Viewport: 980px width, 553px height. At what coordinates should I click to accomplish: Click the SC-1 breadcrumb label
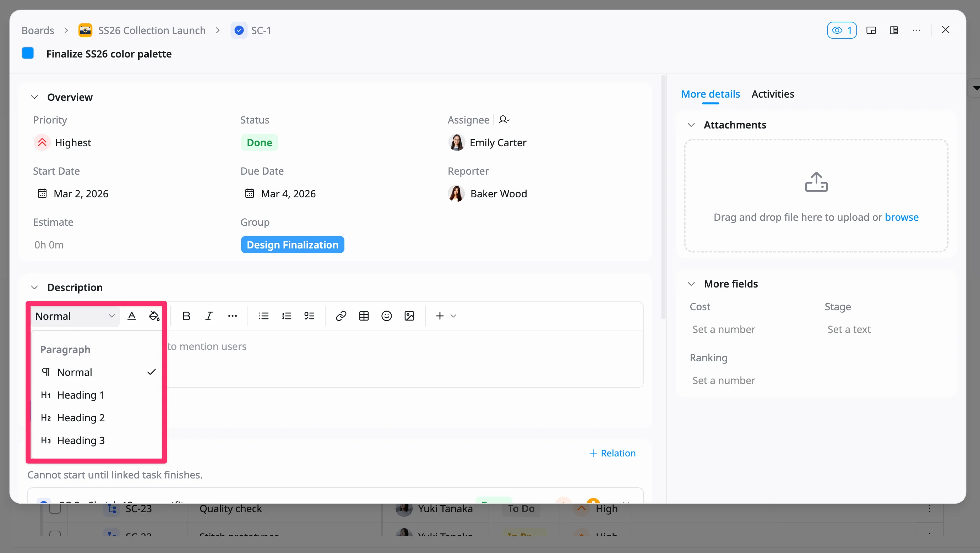pos(261,30)
